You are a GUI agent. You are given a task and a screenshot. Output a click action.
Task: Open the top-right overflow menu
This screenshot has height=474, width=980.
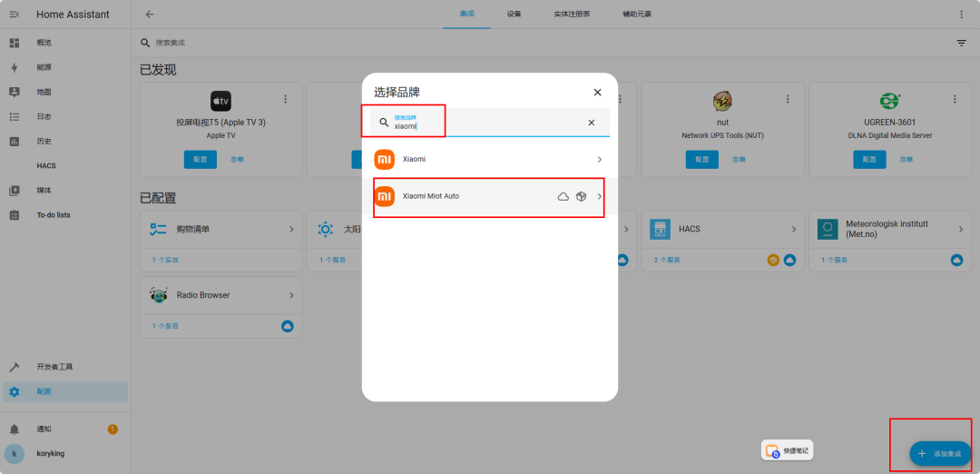point(961,15)
